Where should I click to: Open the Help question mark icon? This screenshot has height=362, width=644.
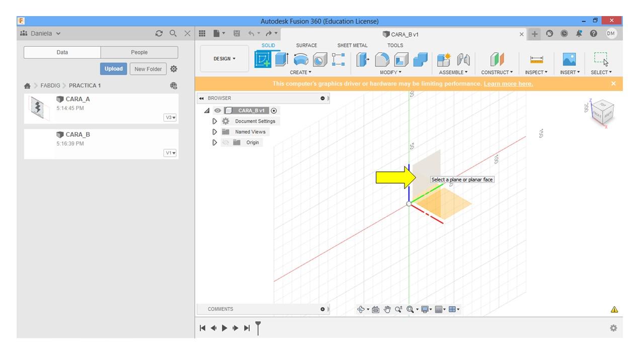click(x=594, y=34)
